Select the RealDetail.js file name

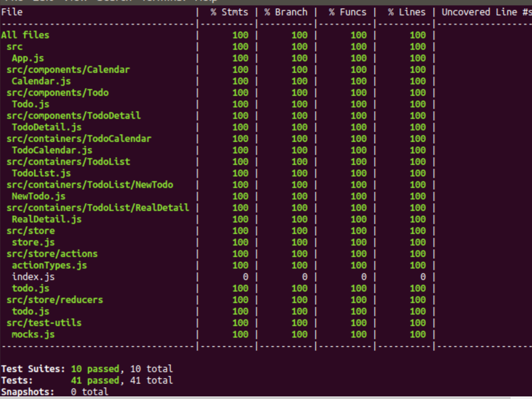tap(47, 219)
